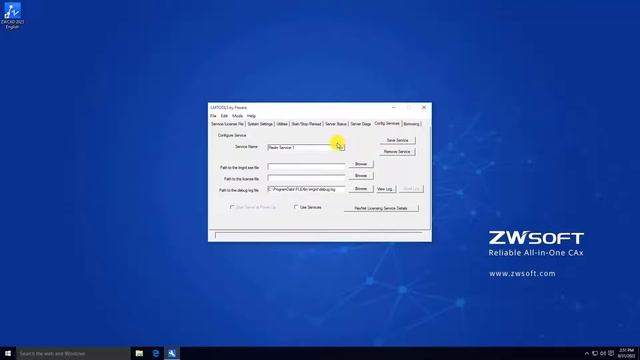Open the action center notification icon
This screenshot has height=360, width=640.
[611, 353]
